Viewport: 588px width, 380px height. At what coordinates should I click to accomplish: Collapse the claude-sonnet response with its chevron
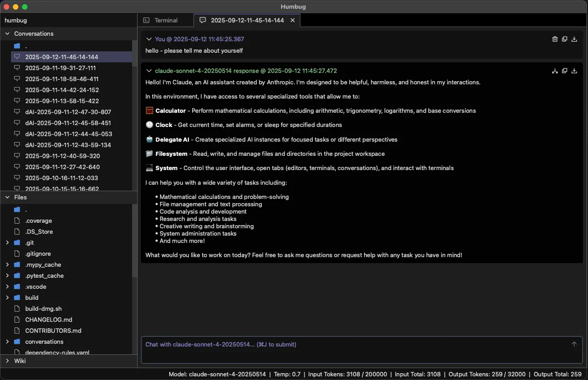coord(149,71)
